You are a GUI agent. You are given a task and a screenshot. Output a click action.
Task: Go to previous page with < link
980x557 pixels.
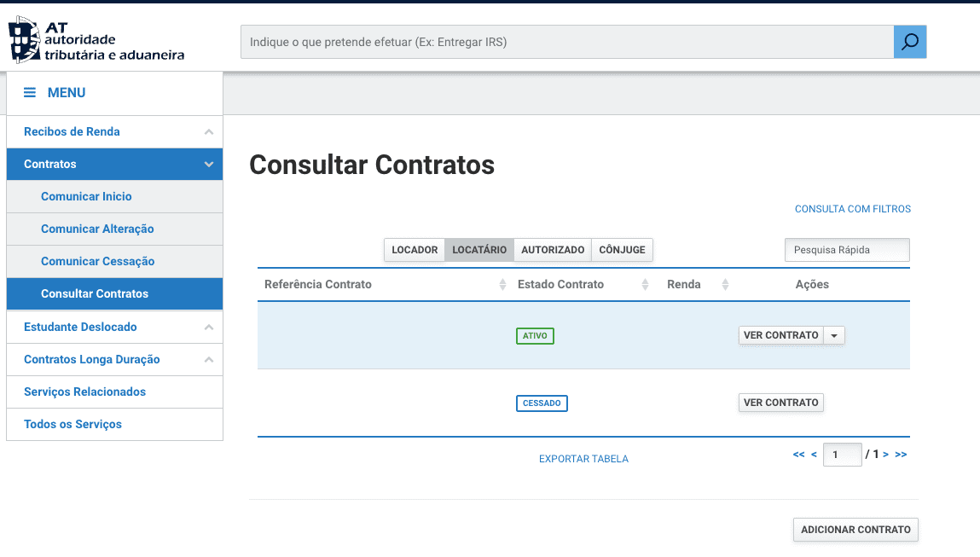(x=814, y=455)
